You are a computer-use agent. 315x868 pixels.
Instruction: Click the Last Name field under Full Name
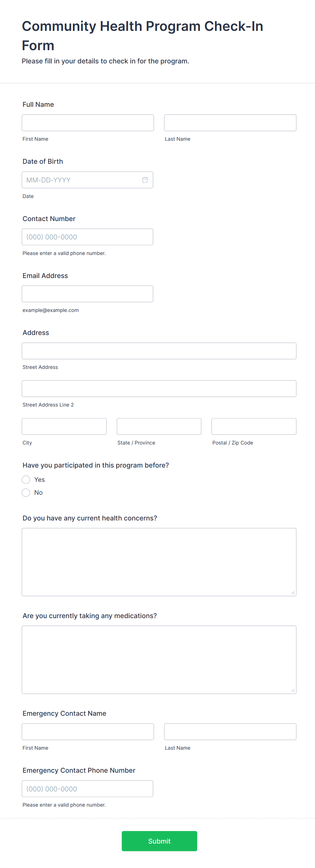coord(230,123)
